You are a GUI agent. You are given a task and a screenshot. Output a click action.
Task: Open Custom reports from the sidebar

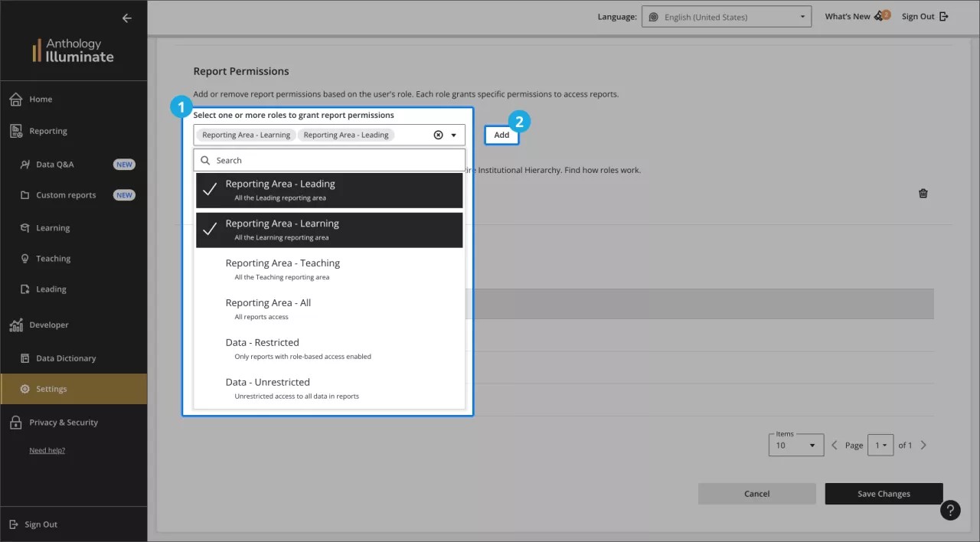[24, 194]
